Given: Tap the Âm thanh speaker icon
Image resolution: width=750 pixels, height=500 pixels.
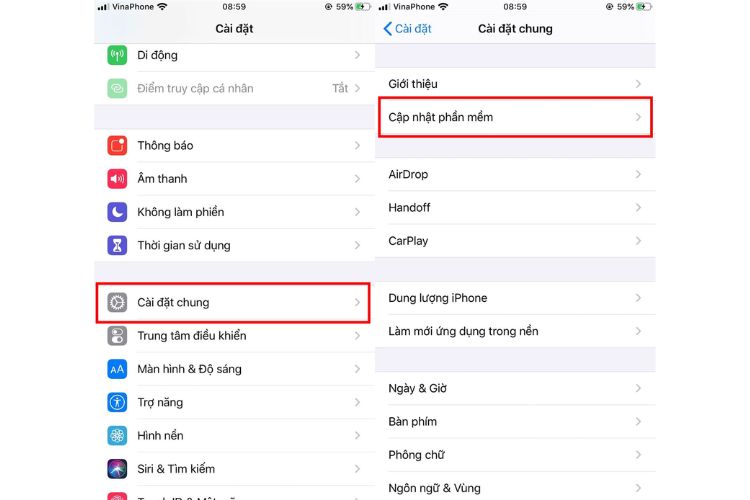Looking at the screenshot, I should 117,179.
